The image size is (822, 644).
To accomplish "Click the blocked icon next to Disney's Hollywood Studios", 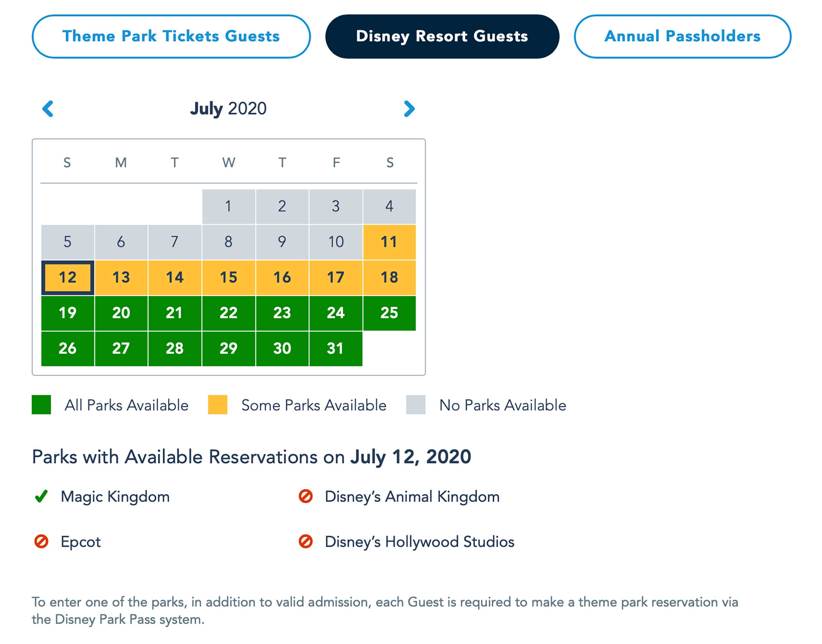I will 306,542.
